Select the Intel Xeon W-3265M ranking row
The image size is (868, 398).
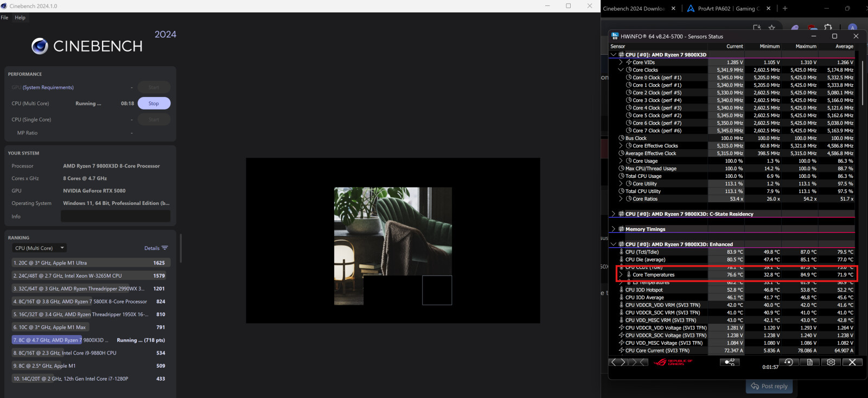(91, 276)
